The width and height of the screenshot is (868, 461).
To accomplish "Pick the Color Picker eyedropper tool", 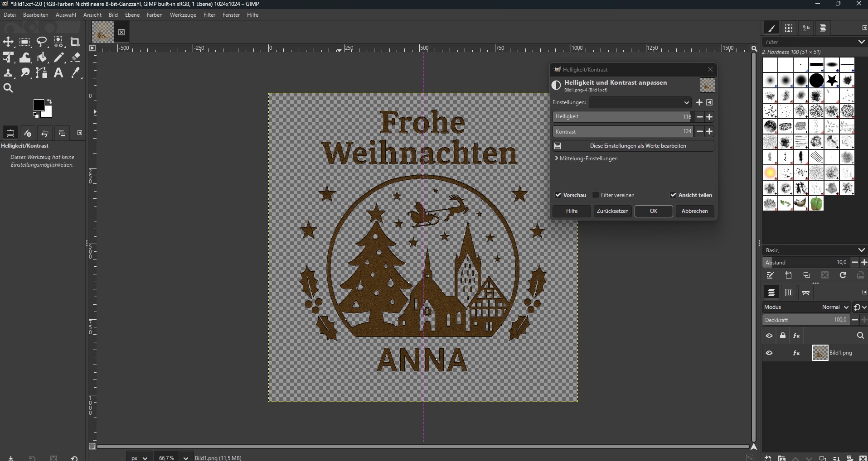I will [x=75, y=73].
